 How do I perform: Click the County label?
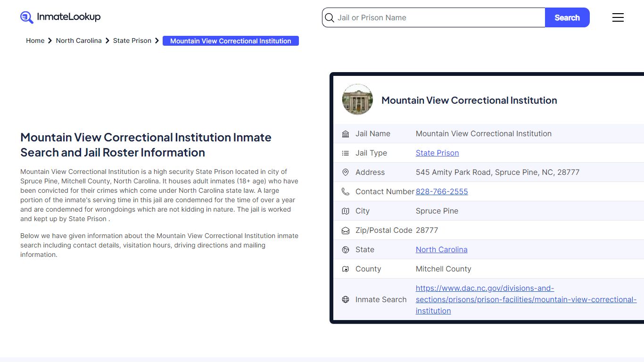tap(368, 269)
